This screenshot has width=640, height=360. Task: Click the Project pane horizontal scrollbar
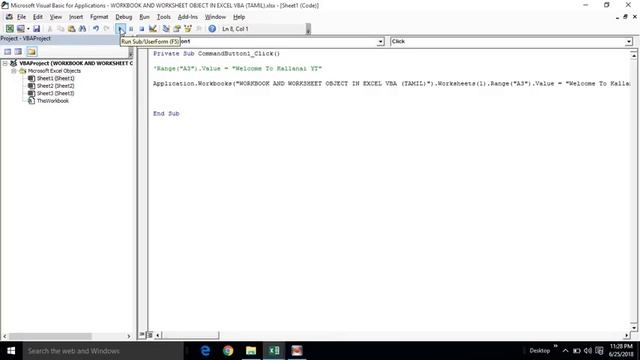(x=50, y=336)
